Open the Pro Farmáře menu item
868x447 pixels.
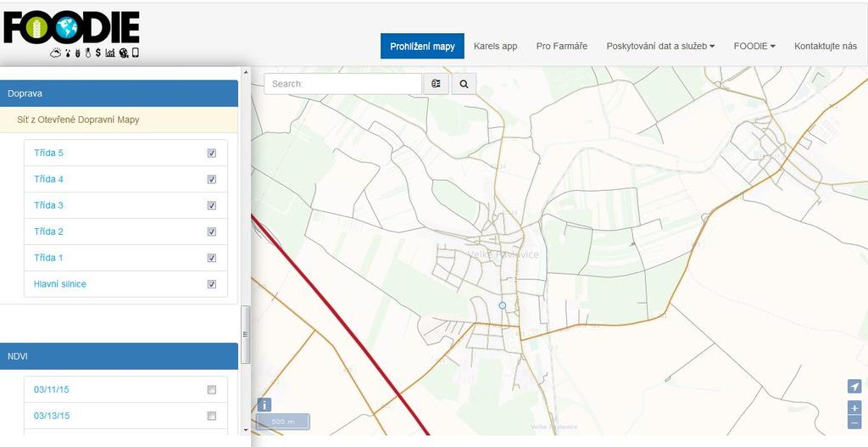[x=562, y=46]
